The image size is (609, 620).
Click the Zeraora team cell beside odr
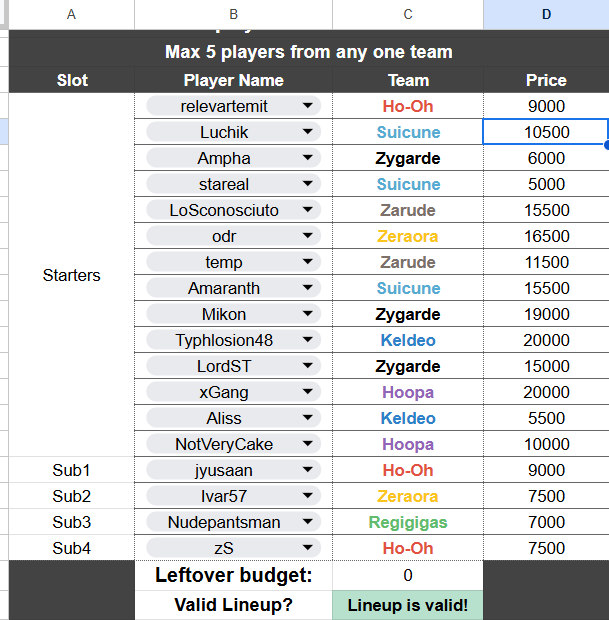pyautogui.click(x=408, y=236)
